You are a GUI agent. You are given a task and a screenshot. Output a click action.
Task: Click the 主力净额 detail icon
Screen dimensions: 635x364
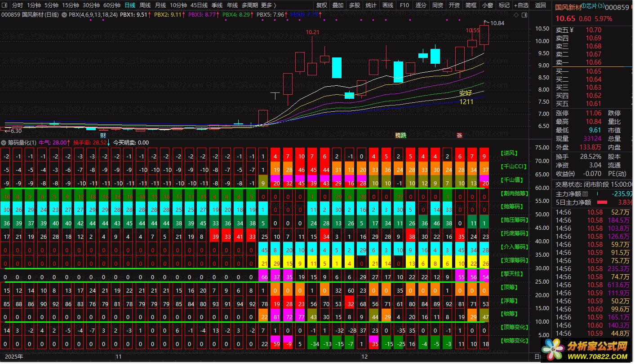(585, 194)
